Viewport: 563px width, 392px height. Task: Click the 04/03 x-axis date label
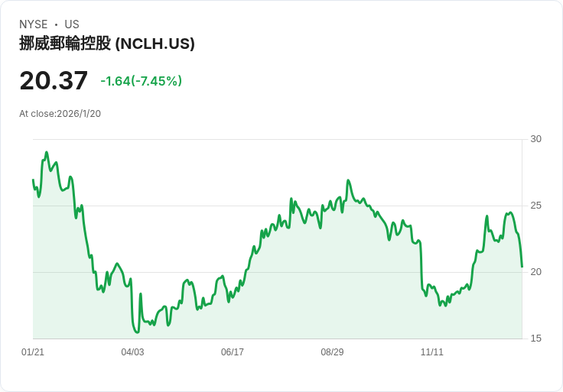(132, 352)
